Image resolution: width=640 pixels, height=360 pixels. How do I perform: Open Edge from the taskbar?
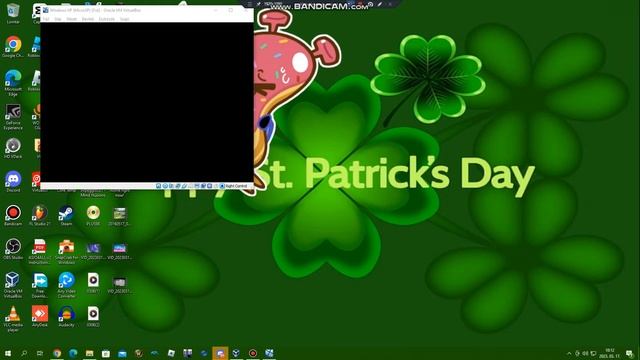[x=73, y=353]
